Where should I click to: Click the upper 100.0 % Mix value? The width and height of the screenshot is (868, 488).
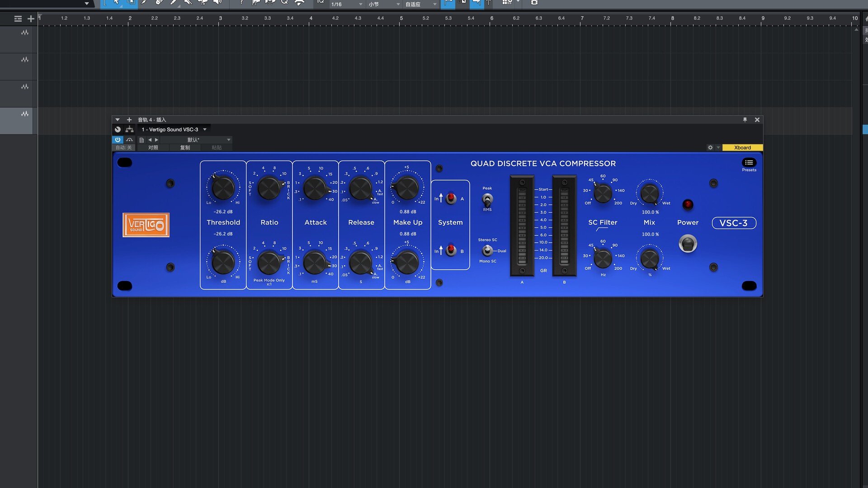[650, 212]
